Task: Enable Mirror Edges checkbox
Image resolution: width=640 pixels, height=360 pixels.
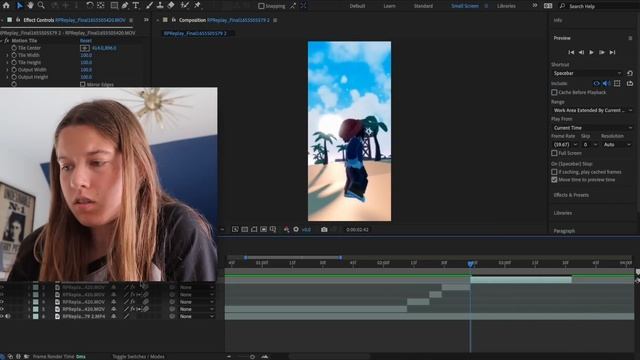Action: tap(82, 84)
